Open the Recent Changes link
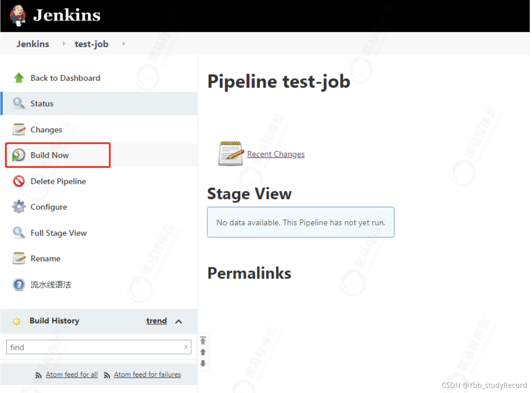Screen dimensions: 532x393 tap(276, 154)
